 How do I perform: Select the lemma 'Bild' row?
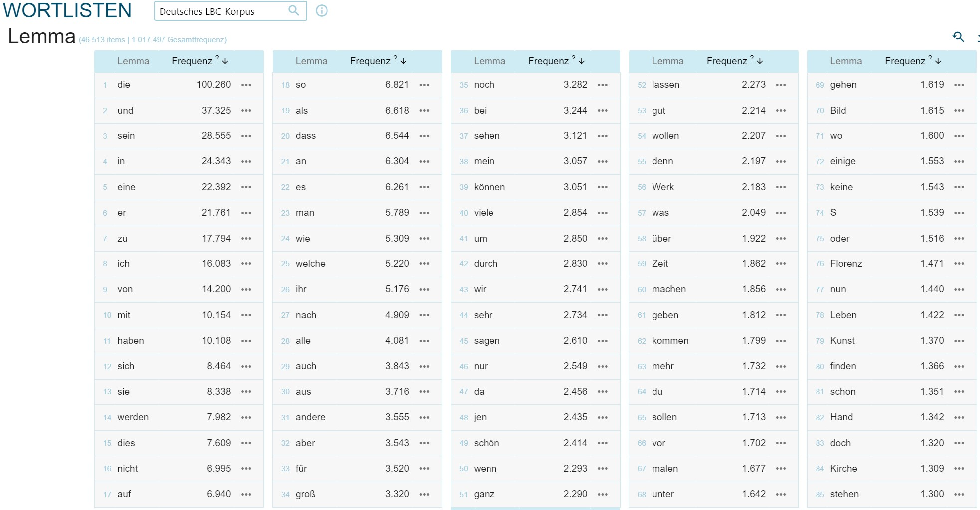pyautogui.click(x=892, y=111)
